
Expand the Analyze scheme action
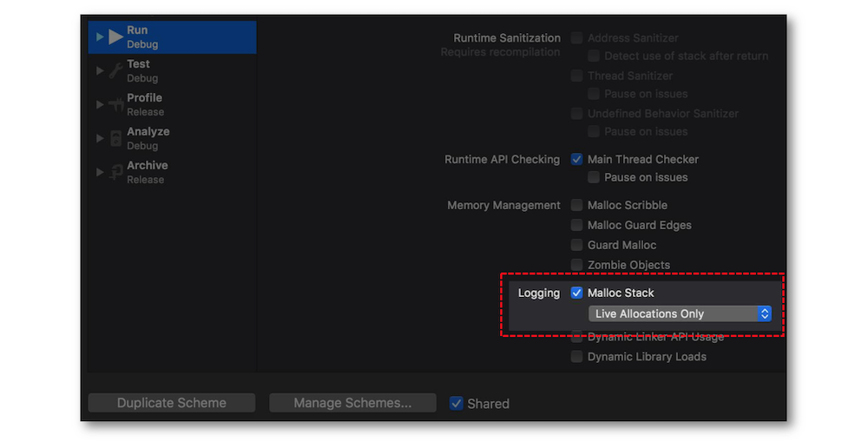[100, 138]
